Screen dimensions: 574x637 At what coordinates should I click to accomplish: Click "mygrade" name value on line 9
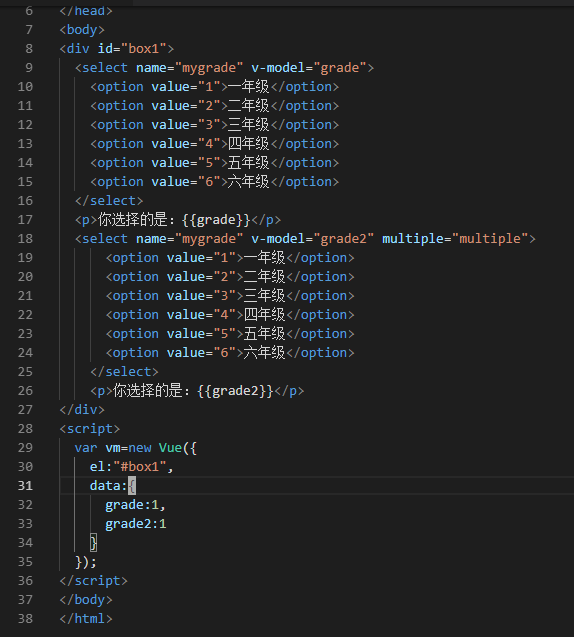click(209, 67)
